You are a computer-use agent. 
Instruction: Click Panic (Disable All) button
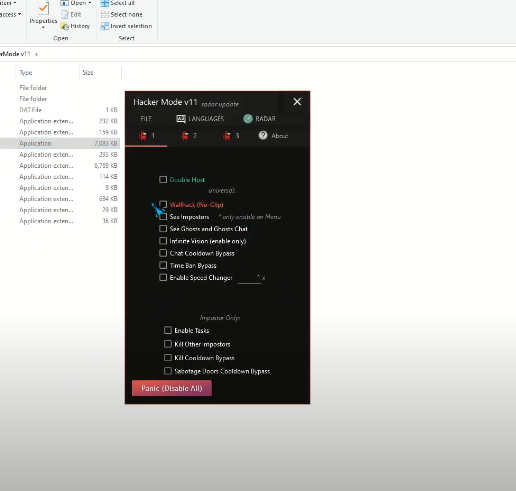pyautogui.click(x=172, y=388)
